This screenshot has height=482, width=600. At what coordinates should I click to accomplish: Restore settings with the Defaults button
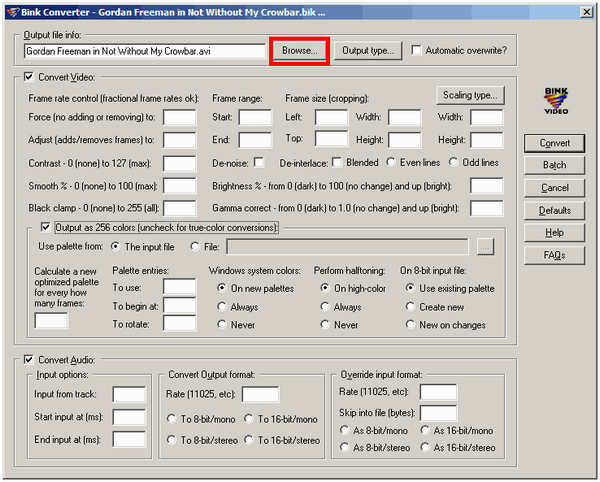[554, 210]
